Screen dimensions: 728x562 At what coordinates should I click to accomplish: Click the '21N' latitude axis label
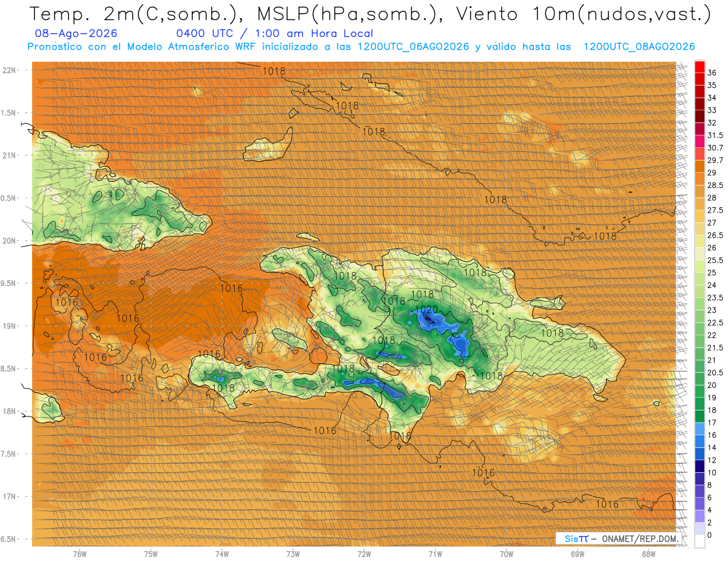click(x=10, y=155)
